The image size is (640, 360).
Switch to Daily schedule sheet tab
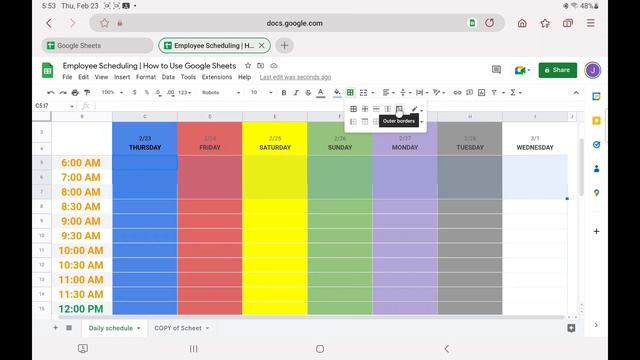114,328
